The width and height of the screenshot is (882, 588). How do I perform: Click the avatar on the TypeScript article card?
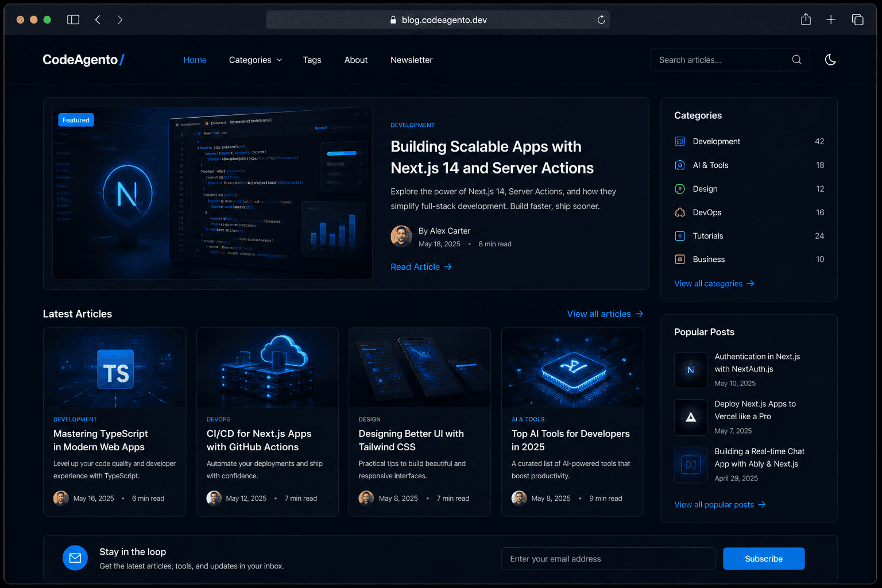coord(61,498)
